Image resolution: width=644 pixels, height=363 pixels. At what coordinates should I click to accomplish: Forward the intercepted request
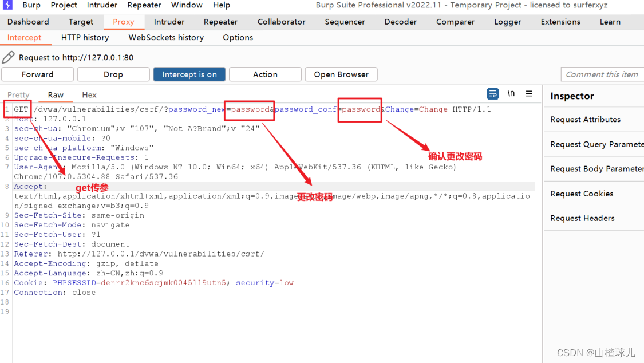[37, 74]
